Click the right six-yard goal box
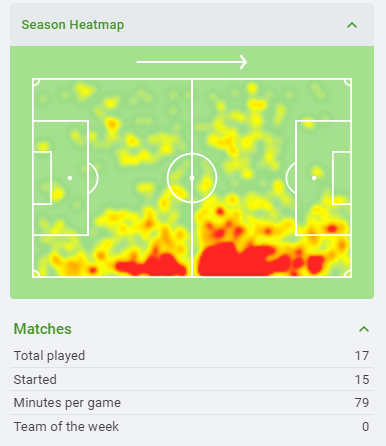The image size is (386, 446). point(342,178)
